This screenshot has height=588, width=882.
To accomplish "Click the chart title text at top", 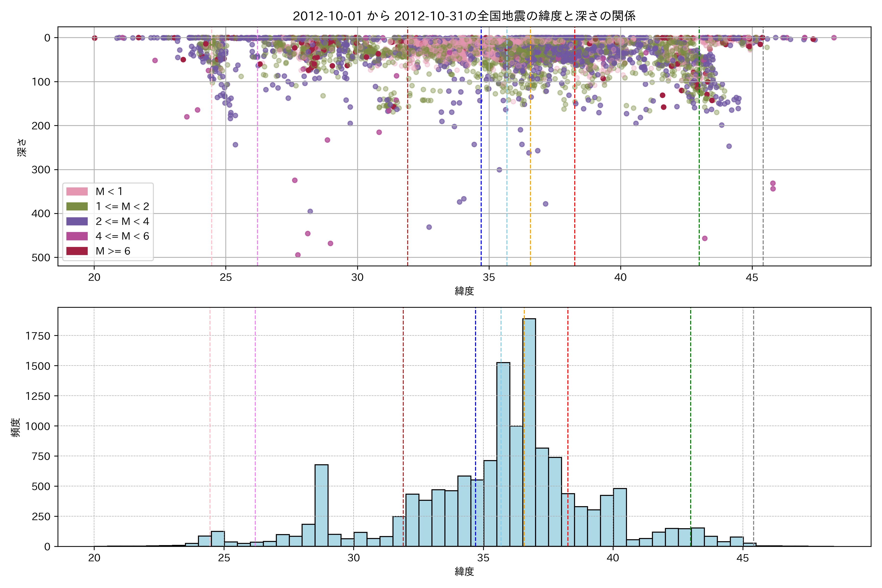I will tap(464, 16).
